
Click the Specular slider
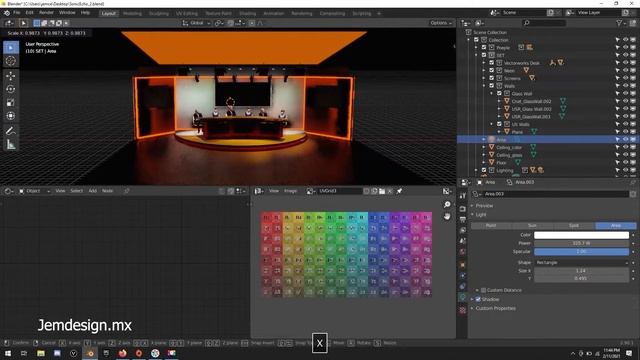click(x=581, y=252)
